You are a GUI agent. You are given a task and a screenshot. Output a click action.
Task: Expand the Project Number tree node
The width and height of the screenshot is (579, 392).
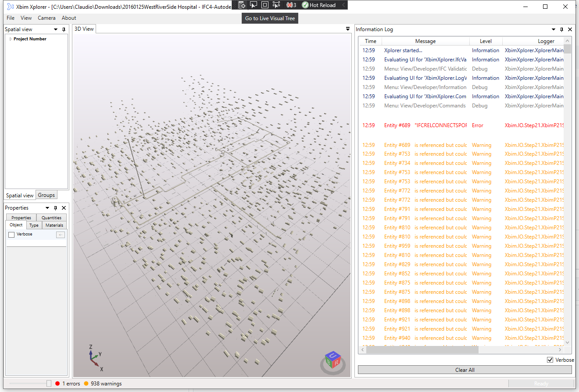click(10, 39)
